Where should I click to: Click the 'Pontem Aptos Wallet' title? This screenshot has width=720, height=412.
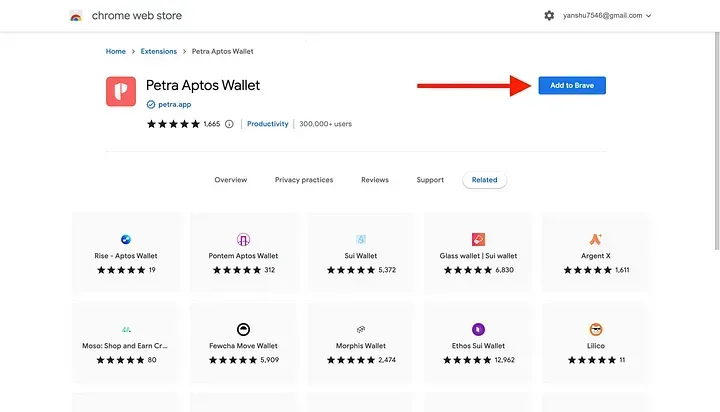coord(243,256)
